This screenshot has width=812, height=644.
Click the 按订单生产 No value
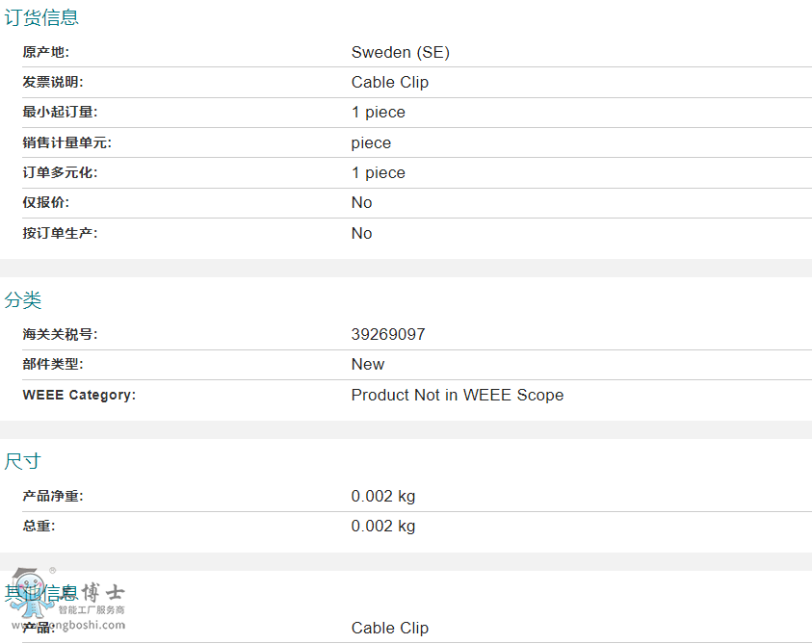coord(361,234)
